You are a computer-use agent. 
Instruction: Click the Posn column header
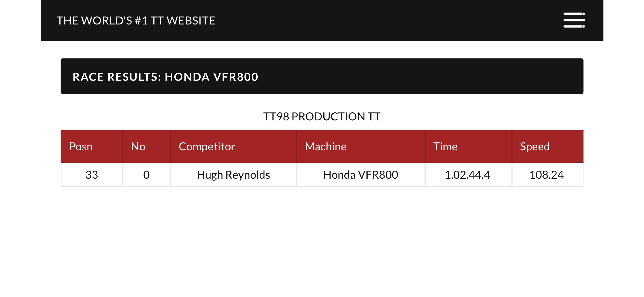tap(92, 146)
